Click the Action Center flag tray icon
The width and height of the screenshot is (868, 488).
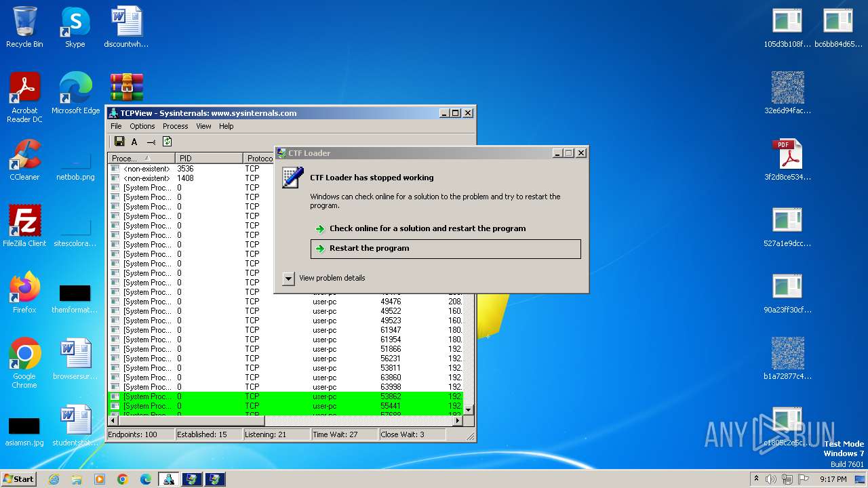(804, 479)
